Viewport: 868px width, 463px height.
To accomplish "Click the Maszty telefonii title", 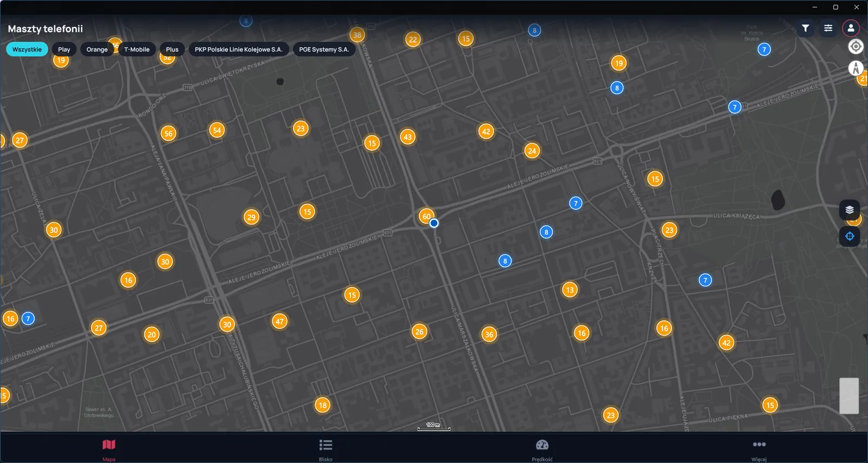I will pyautogui.click(x=46, y=29).
